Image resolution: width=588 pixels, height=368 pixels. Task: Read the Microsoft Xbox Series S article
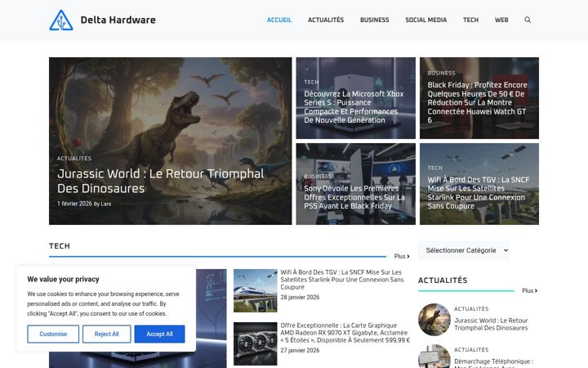[354, 107]
